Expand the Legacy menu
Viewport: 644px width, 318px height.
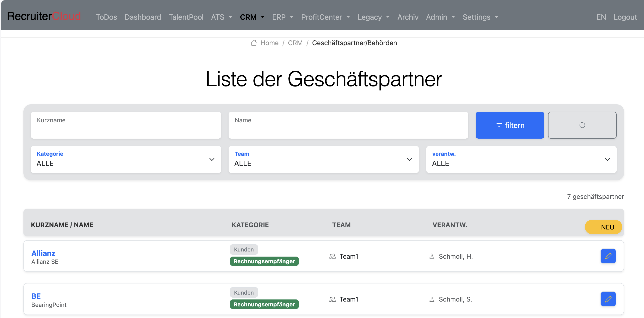(373, 17)
